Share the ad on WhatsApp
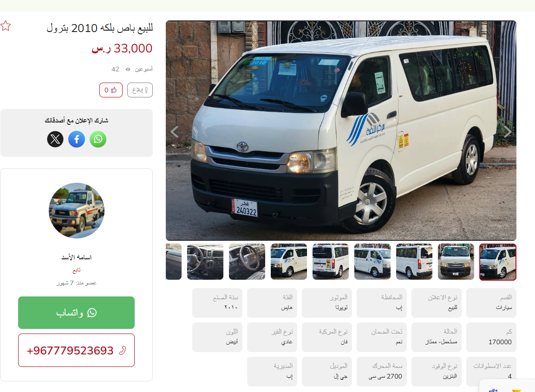Screen dimensions: 535x392 tap(98, 139)
